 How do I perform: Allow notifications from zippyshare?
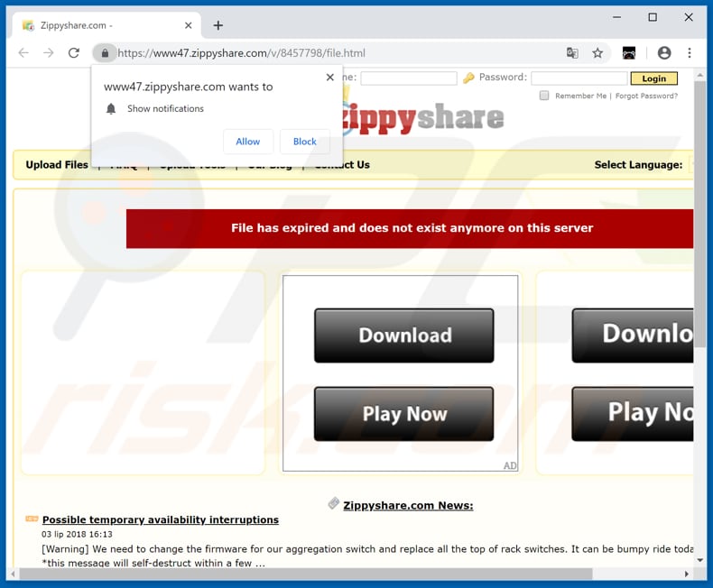(248, 142)
